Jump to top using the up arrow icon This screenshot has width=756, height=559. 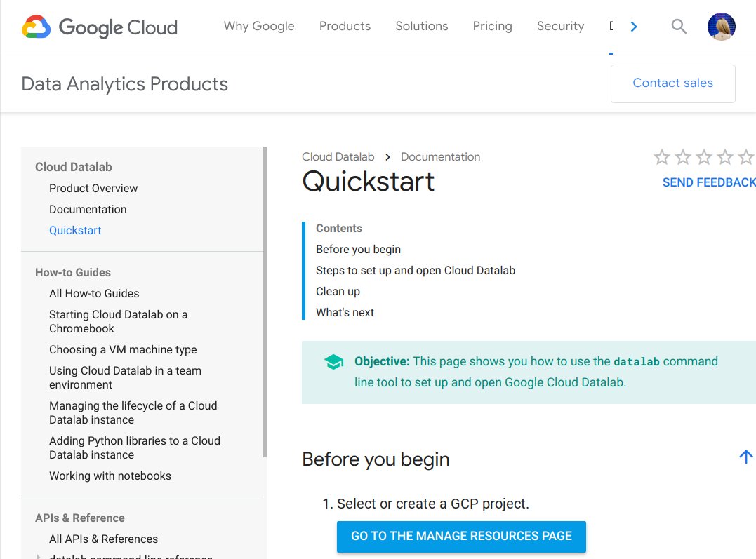746,457
